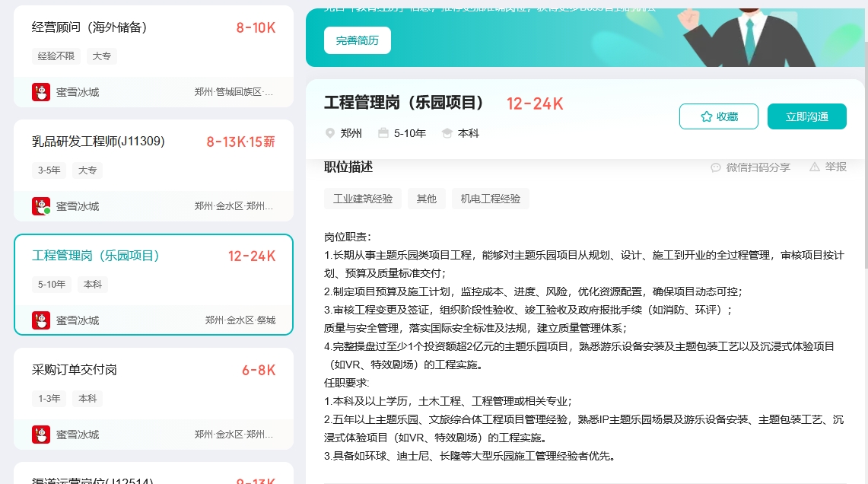Viewport: 868px width, 484px height.
Task: Add the job to favorites with 收藏
Action: pos(719,116)
